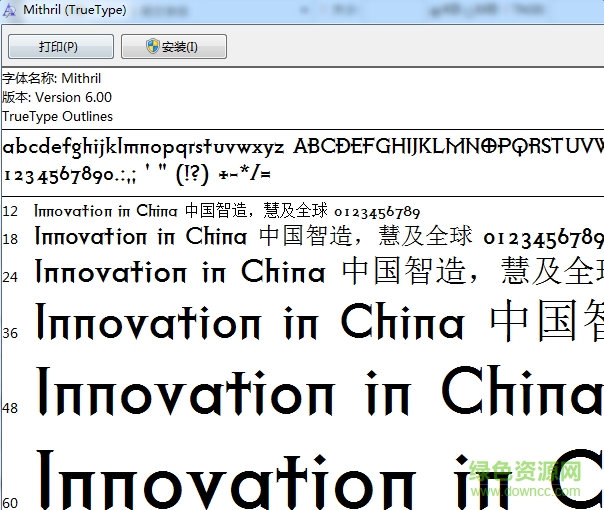Click the 48-point Innovation in China sample
Viewport: 604px width, 510px height.
pyautogui.click(x=320, y=391)
